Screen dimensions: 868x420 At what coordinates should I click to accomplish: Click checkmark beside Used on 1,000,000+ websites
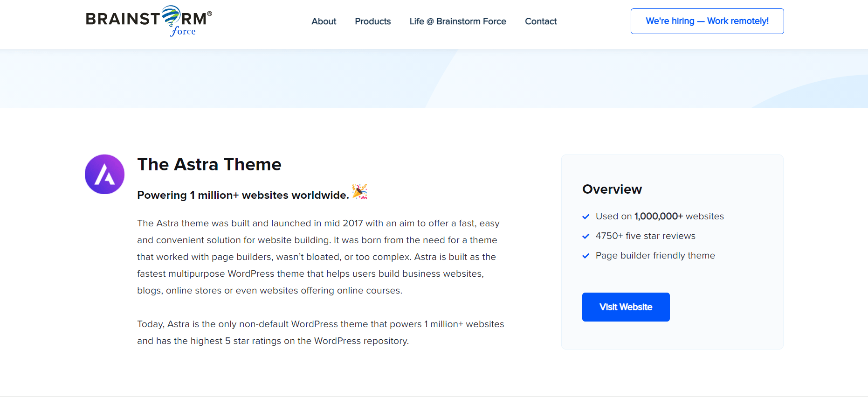coord(586,217)
